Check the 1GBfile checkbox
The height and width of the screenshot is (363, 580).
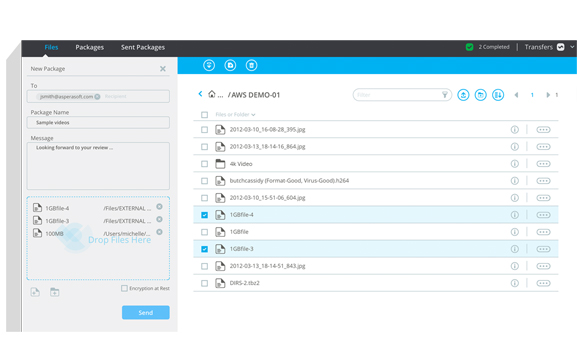coord(204,232)
